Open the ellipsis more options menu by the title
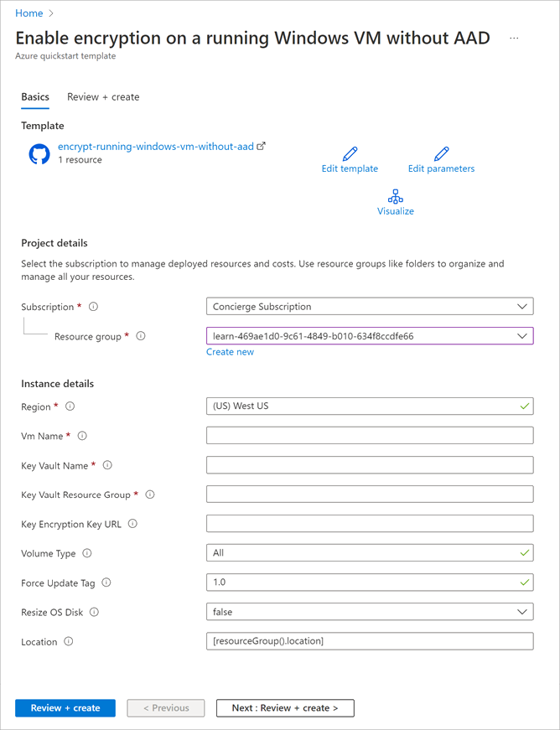The image size is (560, 730). pos(515,39)
